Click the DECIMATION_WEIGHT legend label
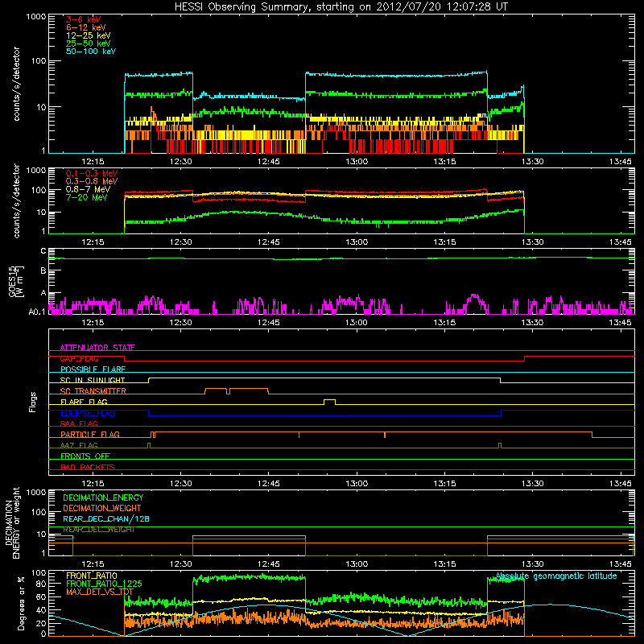The height and width of the screenshot is (644, 644). pyautogui.click(x=102, y=508)
